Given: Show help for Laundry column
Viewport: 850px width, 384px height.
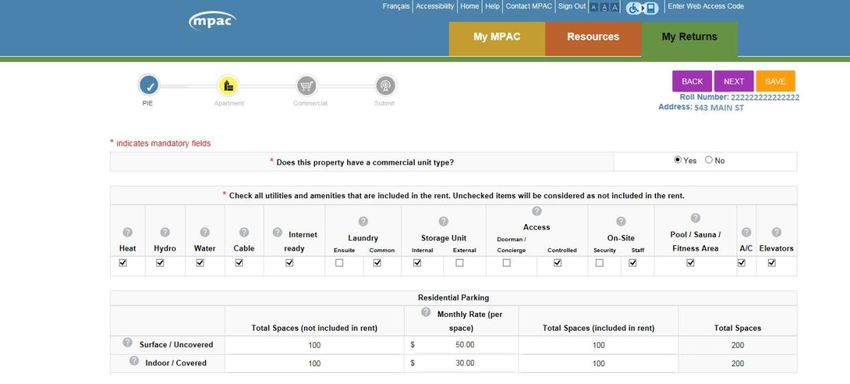Looking at the screenshot, I should pyautogui.click(x=363, y=221).
